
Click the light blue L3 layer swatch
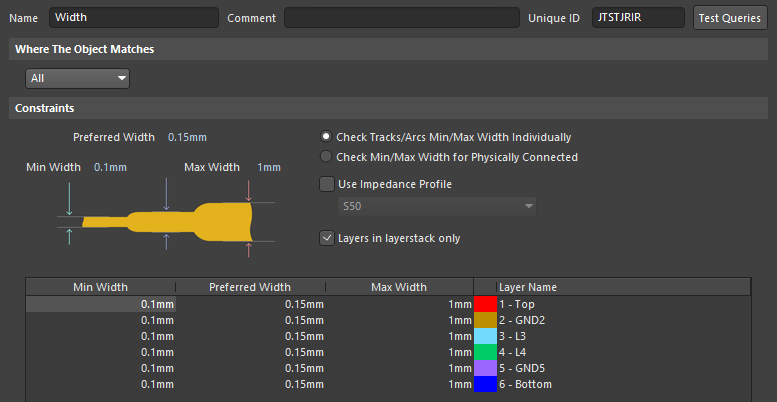pos(485,336)
